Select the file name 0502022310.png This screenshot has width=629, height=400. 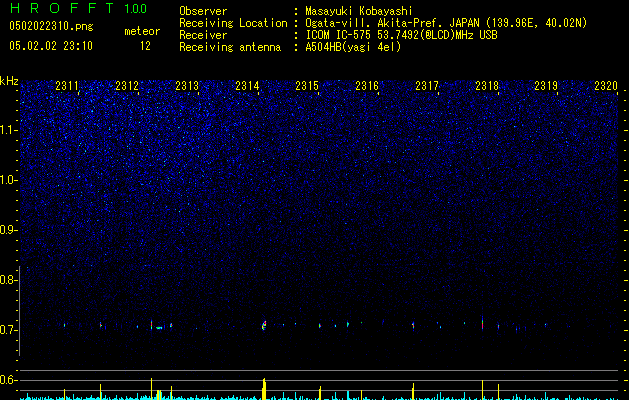click(x=51, y=26)
